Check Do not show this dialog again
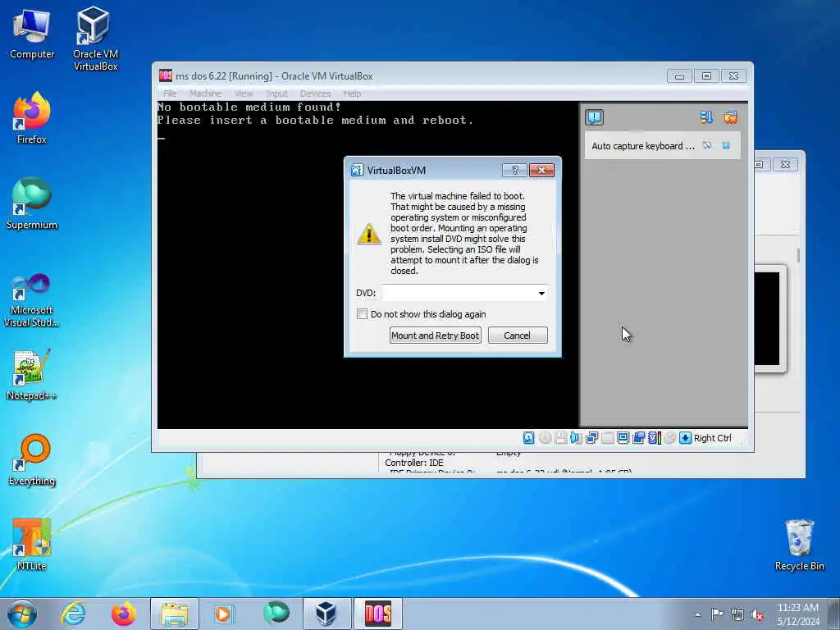Viewport: 840px width, 630px height. (x=362, y=314)
